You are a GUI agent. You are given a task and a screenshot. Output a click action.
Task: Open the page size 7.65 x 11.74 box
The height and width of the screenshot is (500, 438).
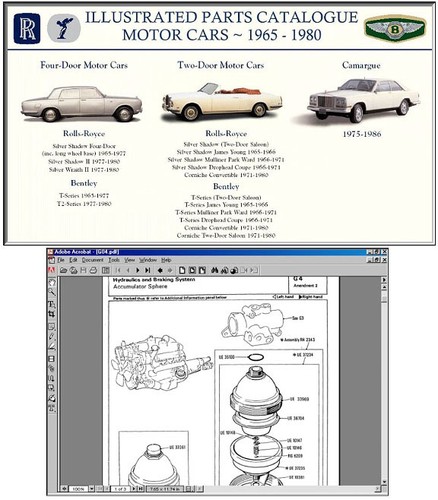[x=165, y=489]
